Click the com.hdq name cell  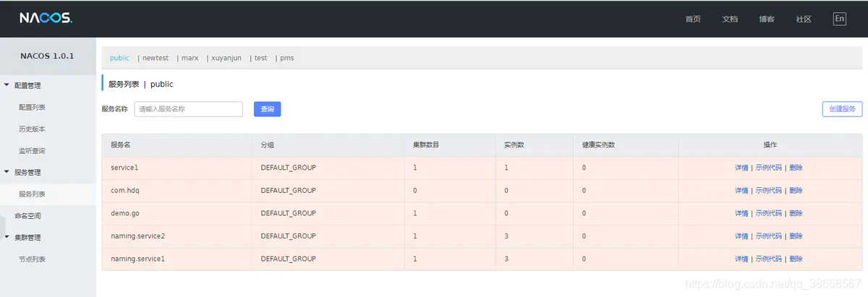tap(176, 191)
